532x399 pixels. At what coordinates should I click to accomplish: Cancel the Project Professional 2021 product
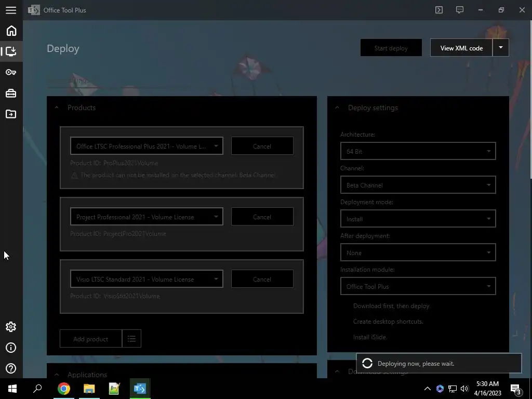point(262,217)
